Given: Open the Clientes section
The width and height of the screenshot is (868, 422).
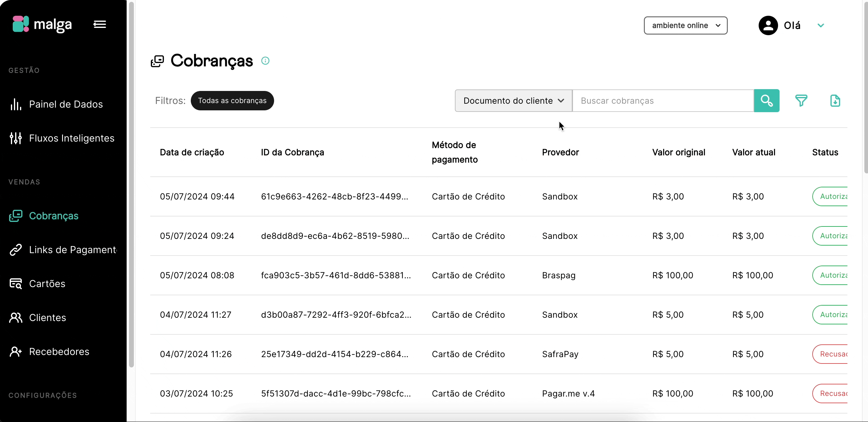Looking at the screenshot, I should pos(48,318).
